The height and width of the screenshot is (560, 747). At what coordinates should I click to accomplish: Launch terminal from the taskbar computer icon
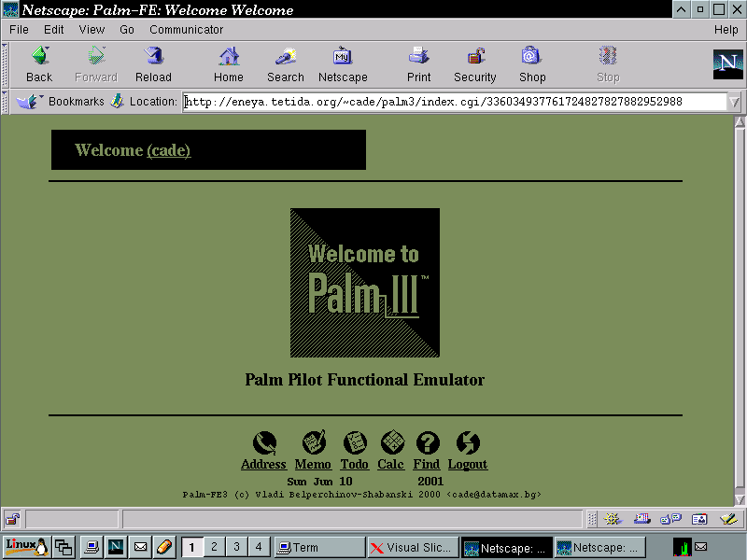click(92, 547)
